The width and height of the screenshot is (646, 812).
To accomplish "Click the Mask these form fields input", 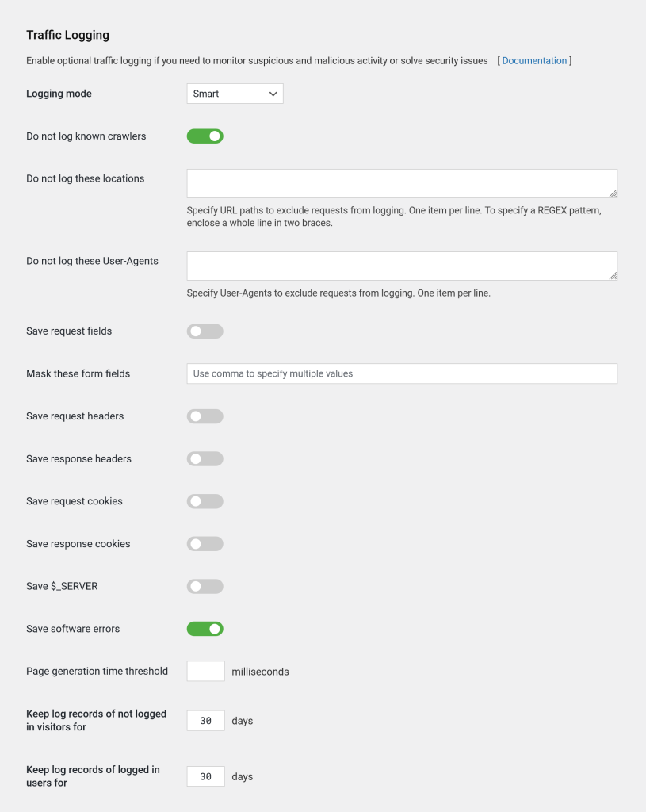I will [x=402, y=373].
